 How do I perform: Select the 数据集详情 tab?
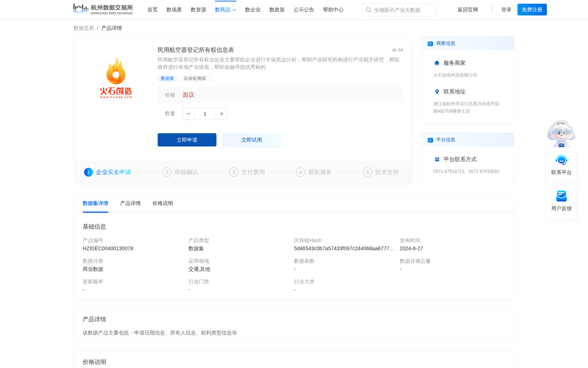[x=96, y=203]
